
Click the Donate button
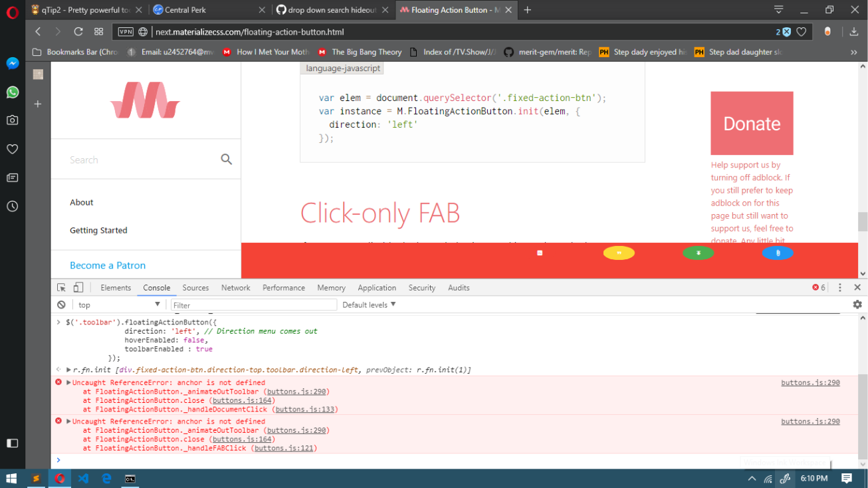click(751, 123)
